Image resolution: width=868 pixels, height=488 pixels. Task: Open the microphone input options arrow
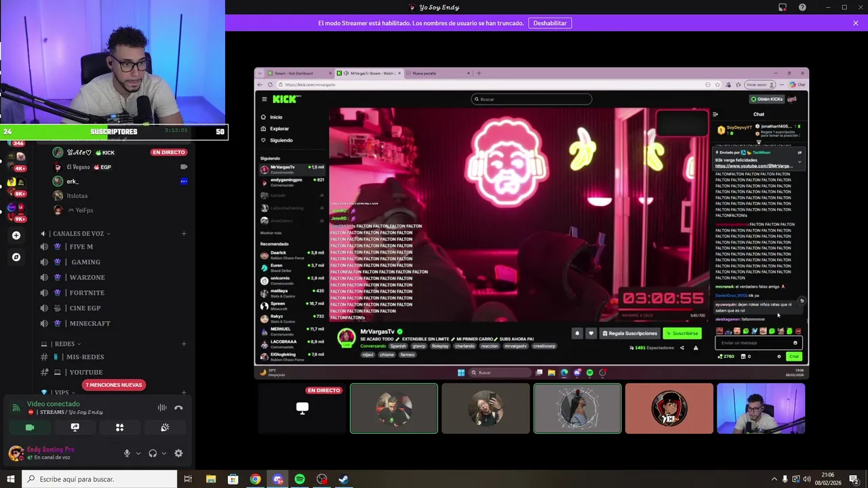[x=138, y=453]
